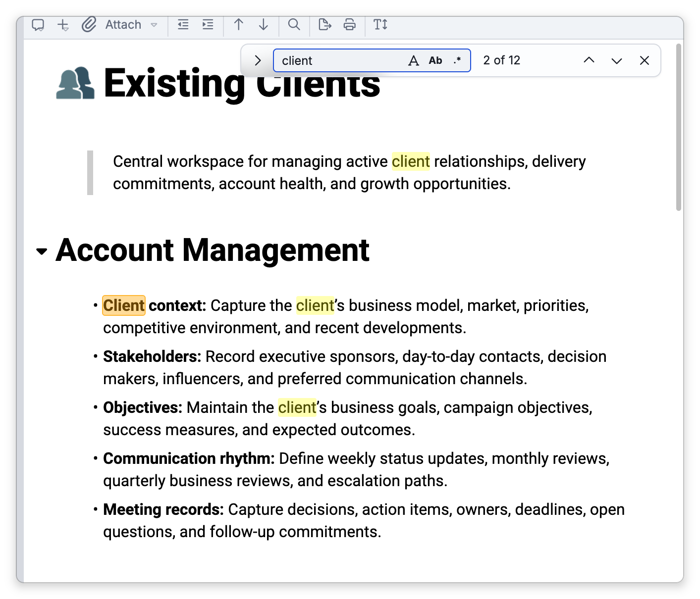Click the '2 of 12' match counter
Viewport: 700px width, 599px height.
(x=502, y=60)
